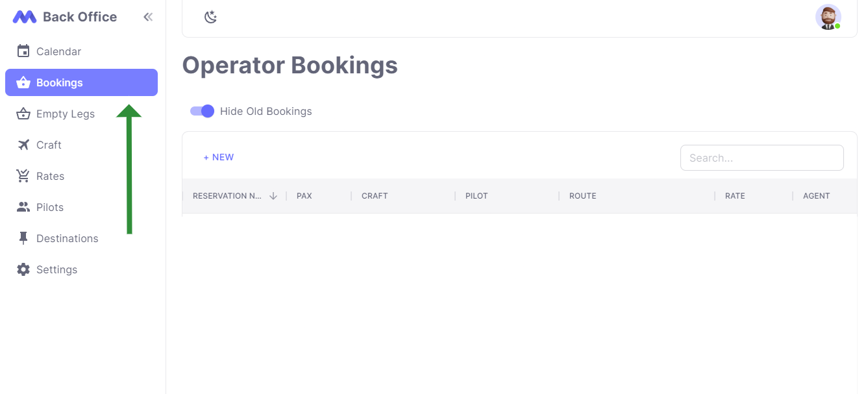Open the user profile avatar menu
This screenshot has height=394, width=868.
(828, 17)
